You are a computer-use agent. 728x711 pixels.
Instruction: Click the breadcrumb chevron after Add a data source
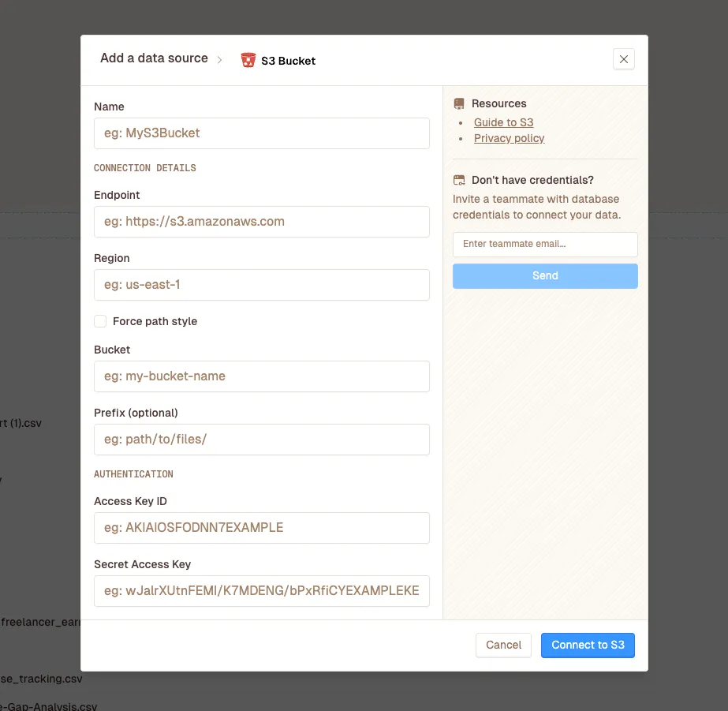point(220,60)
